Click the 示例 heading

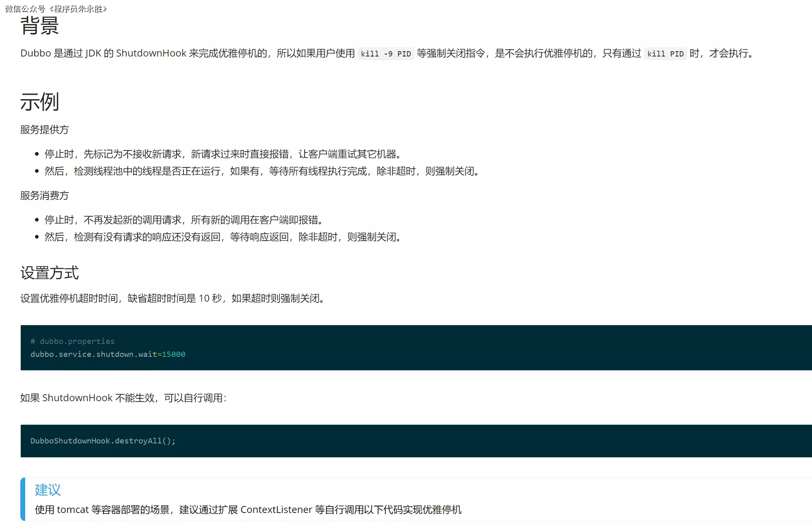(39, 102)
